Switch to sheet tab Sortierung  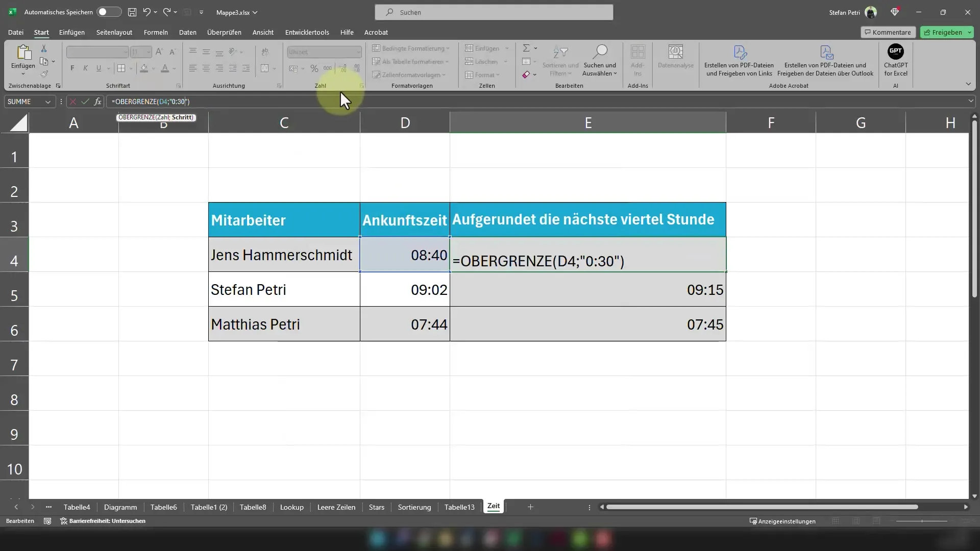(x=414, y=507)
